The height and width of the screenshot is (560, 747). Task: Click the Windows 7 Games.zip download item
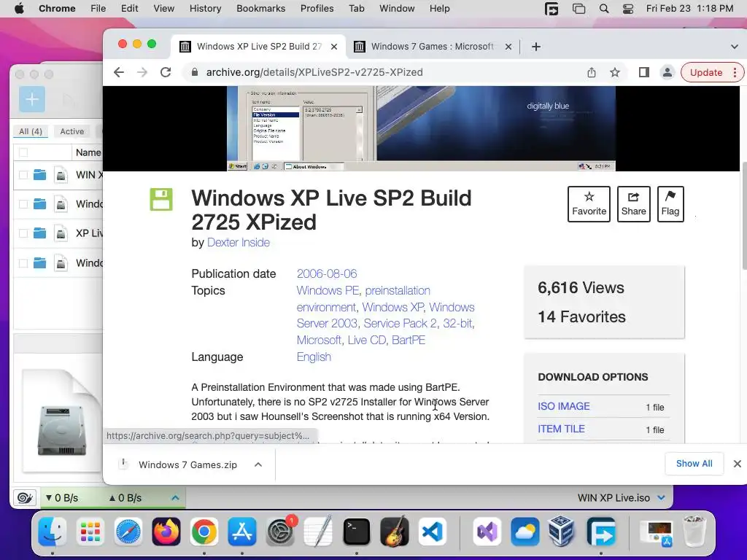pos(187,464)
